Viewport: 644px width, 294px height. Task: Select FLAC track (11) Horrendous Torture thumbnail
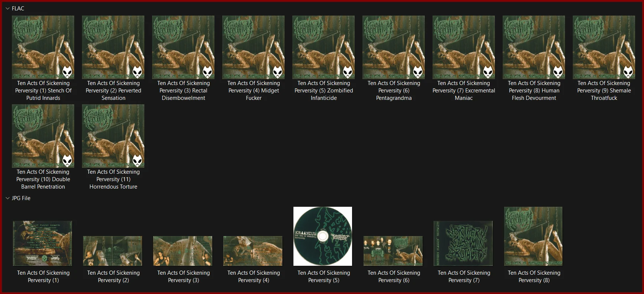coord(113,136)
